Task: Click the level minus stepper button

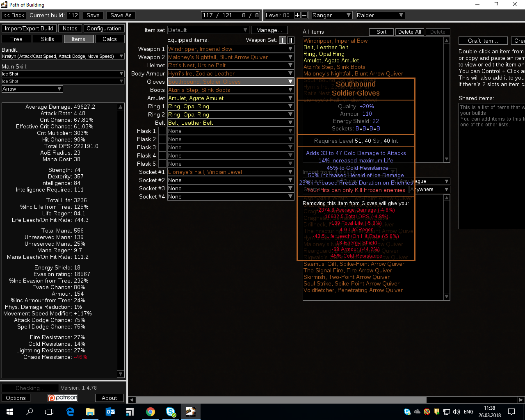Action: (304, 15)
